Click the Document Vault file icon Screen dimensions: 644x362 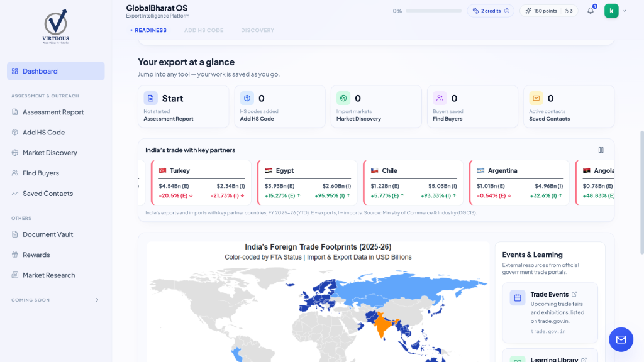click(15, 234)
